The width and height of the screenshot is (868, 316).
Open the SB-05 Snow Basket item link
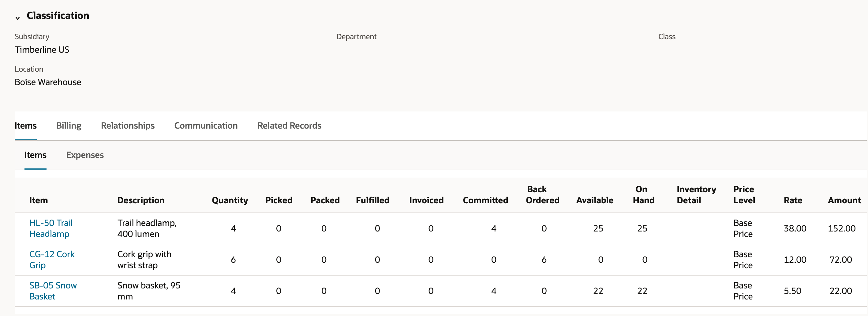(x=53, y=291)
